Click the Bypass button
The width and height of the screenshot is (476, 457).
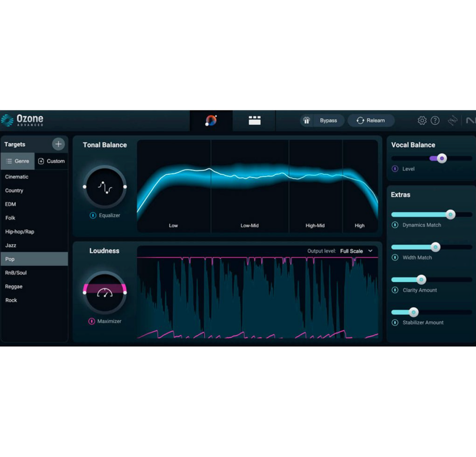tap(328, 120)
